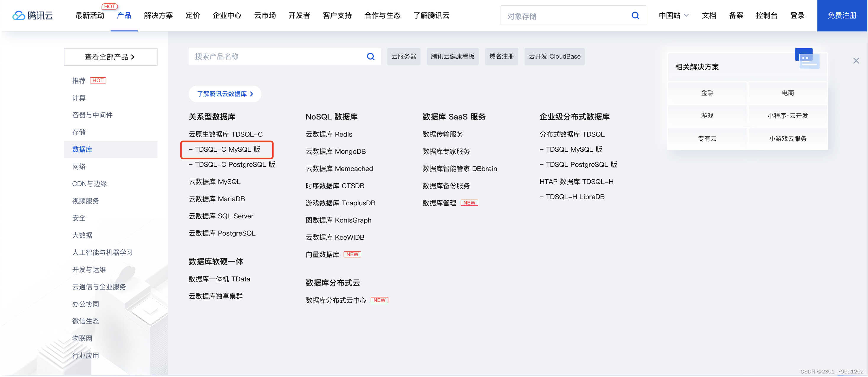Select 网络 category in sidebar

[79, 167]
